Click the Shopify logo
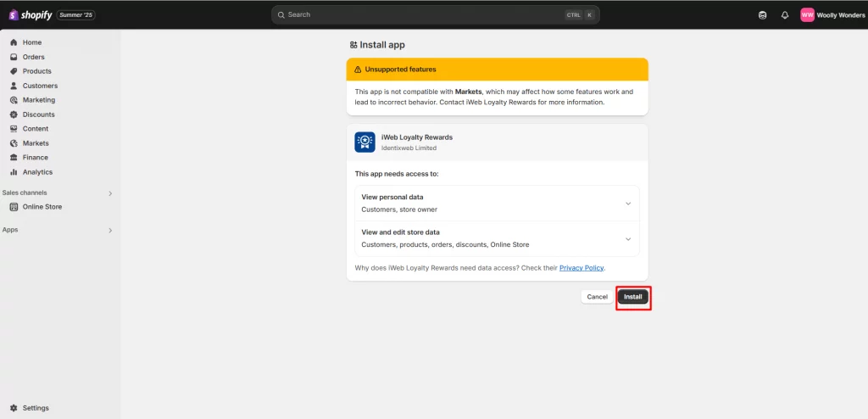The image size is (868, 419). pos(31,15)
